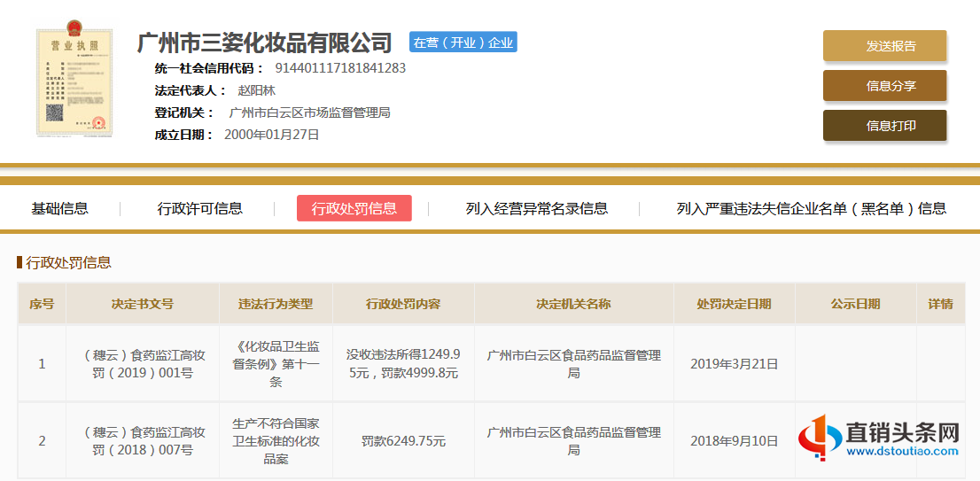Click the 信息分享 button
The height and width of the screenshot is (481, 980).
coord(884,86)
